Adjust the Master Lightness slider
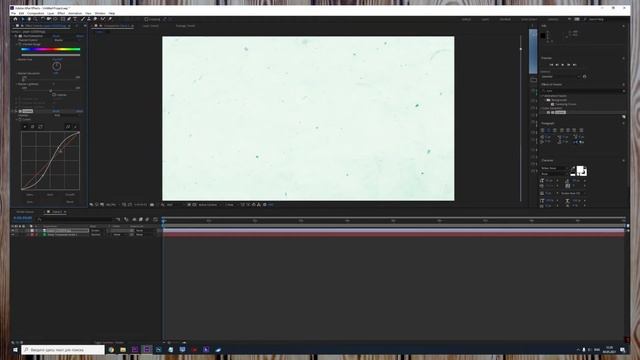The width and height of the screenshot is (640, 360). tap(51, 91)
